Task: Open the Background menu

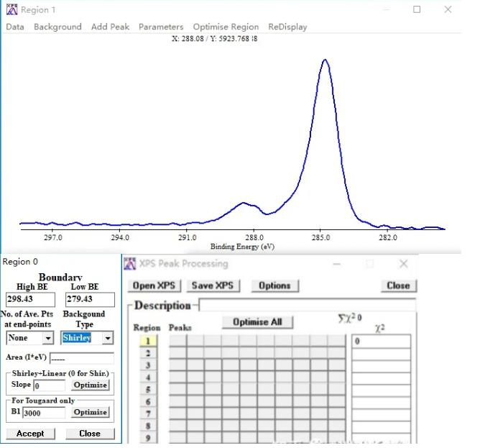Action: pos(57,27)
